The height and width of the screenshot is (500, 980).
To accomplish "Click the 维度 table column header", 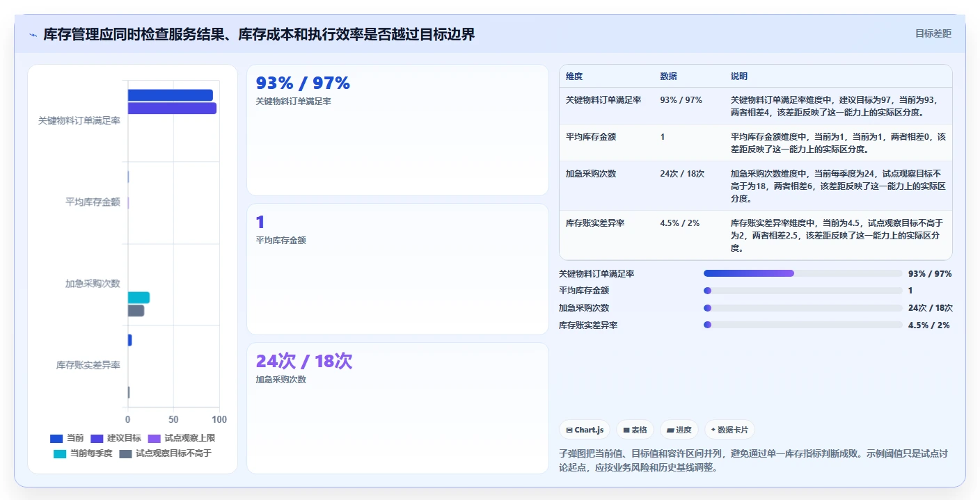I will 574,76.
